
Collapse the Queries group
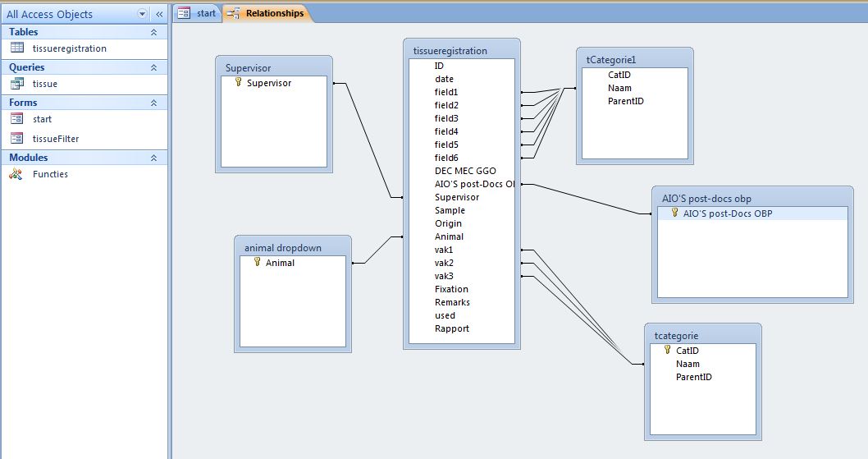tap(154, 67)
